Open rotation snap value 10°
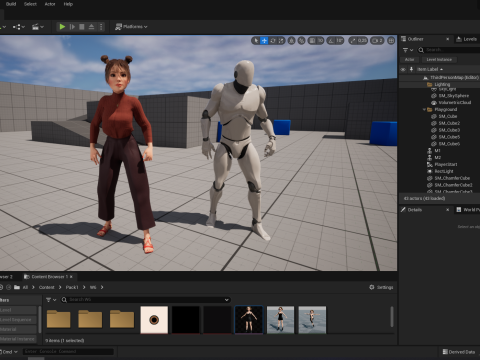This screenshot has height=360, width=480. click(x=339, y=41)
